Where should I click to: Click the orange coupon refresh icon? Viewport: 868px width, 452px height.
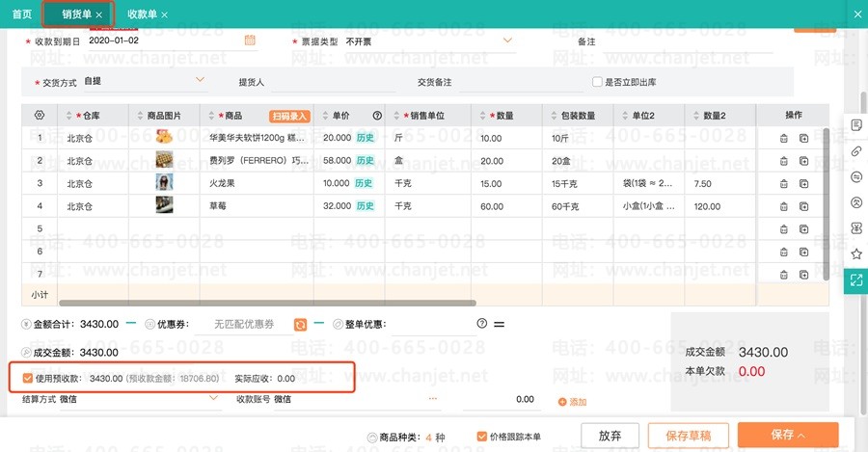300,324
